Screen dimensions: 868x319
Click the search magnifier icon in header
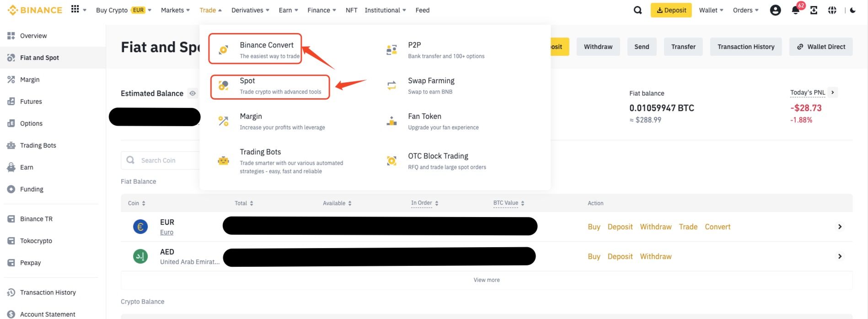point(638,10)
